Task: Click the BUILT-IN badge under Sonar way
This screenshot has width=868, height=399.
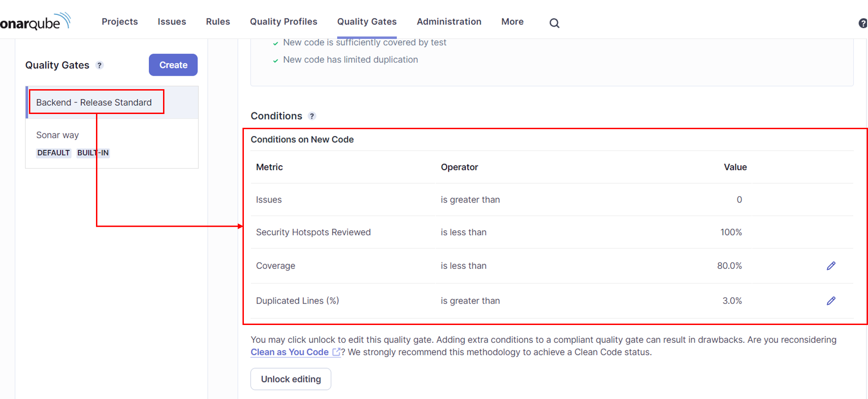Action: 93,153
